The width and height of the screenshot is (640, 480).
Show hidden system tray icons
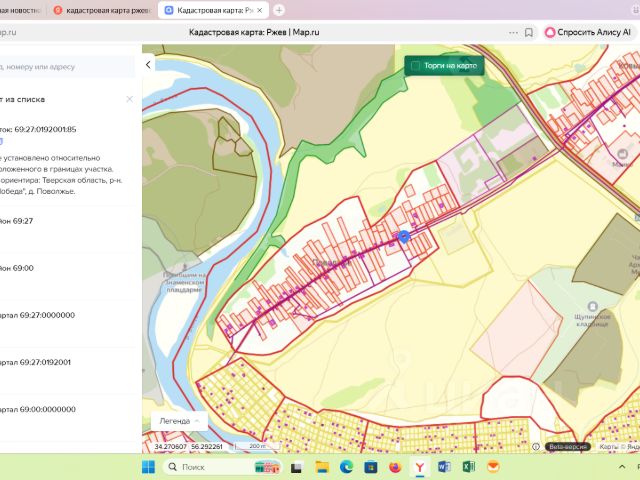click(x=622, y=467)
